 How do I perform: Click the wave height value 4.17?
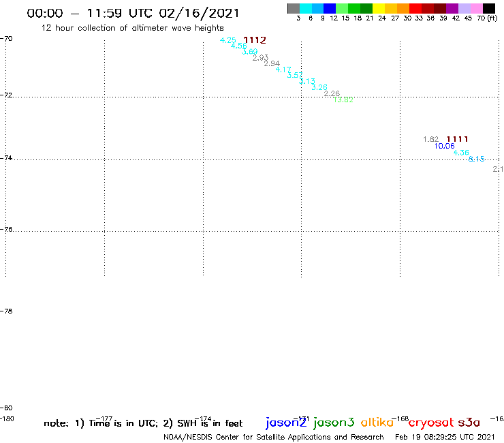pyautogui.click(x=283, y=70)
